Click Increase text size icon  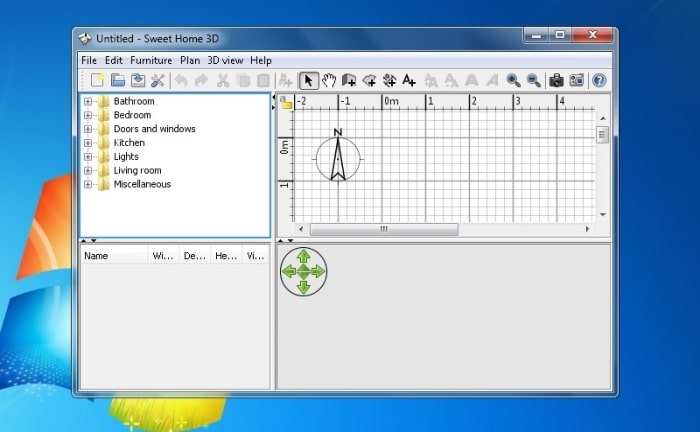(x=431, y=80)
